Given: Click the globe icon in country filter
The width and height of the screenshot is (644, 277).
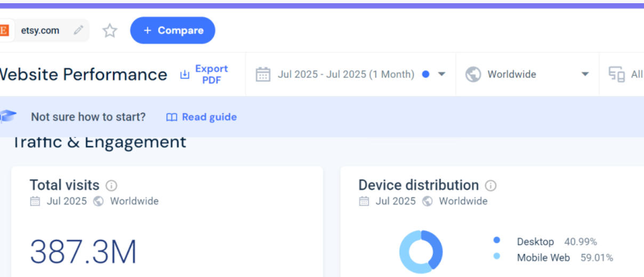Looking at the screenshot, I should click(473, 75).
